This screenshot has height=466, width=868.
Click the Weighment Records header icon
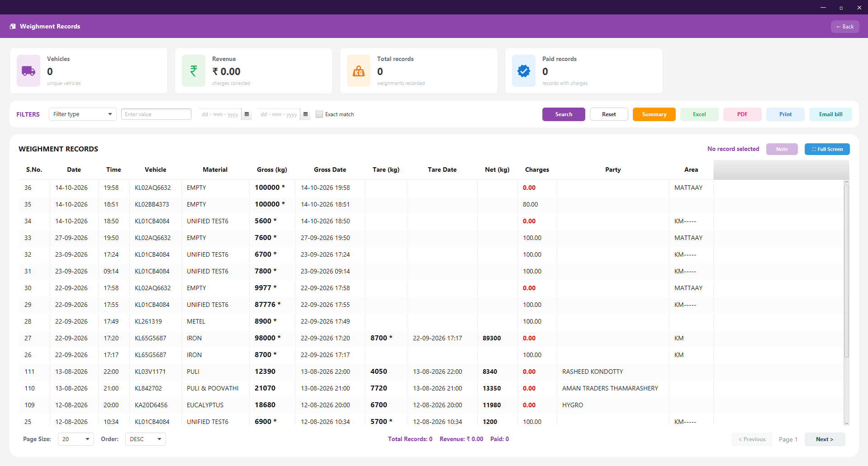tap(13, 26)
